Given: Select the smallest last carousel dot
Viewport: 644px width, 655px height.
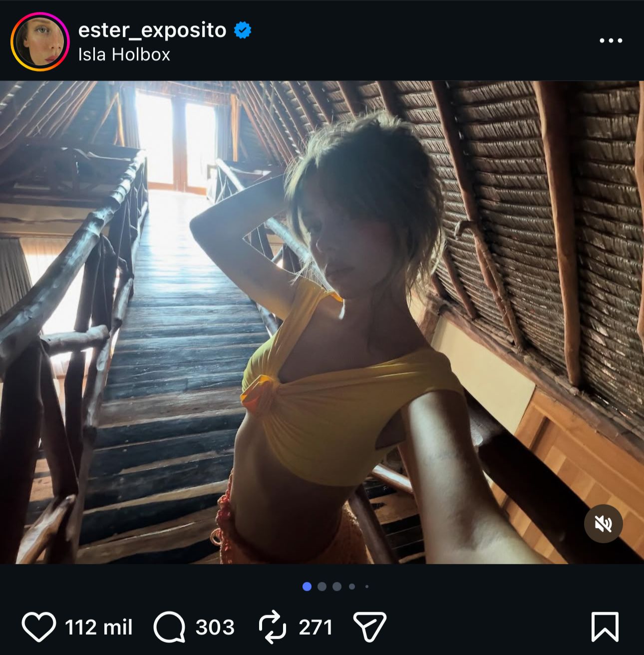Looking at the screenshot, I should 367,587.
